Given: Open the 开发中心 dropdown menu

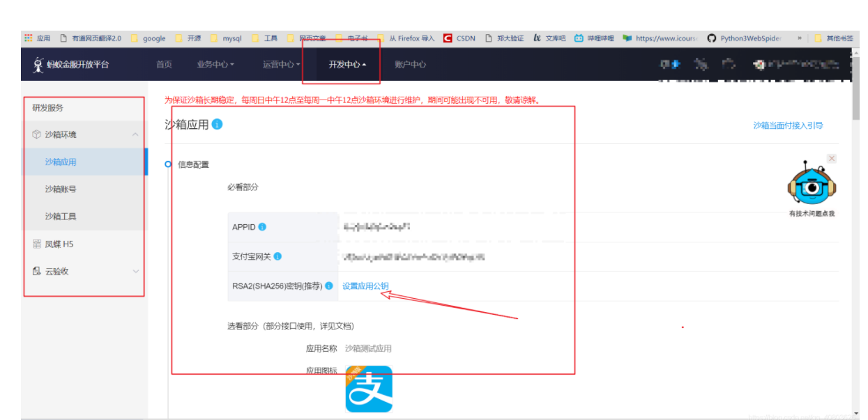Looking at the screenshot, I should click(347, 65).
